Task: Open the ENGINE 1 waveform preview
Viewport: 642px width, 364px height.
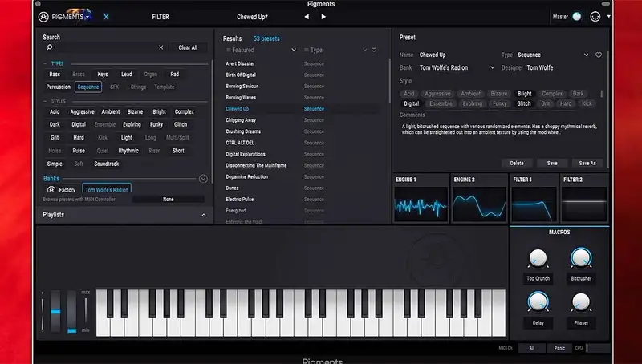Action: (421, 204)
